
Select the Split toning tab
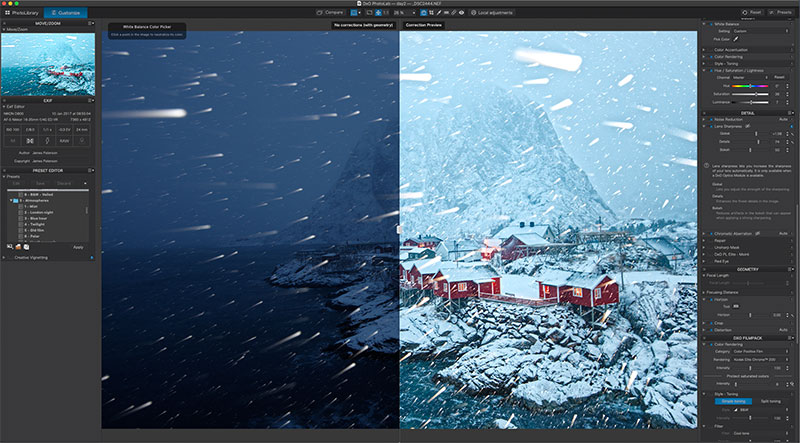pyautogui.click(x=770, y=401)
